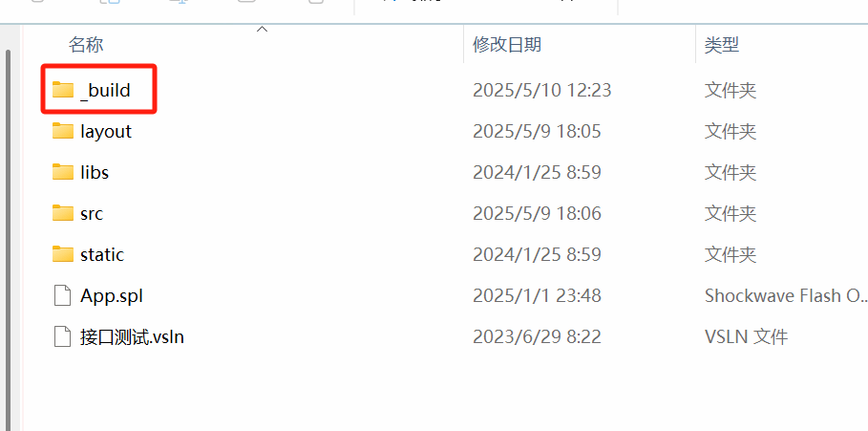Screen dimensions: 868x431
Task: Toggle sort arrow above 名称 column
Action: coord(263,29)
